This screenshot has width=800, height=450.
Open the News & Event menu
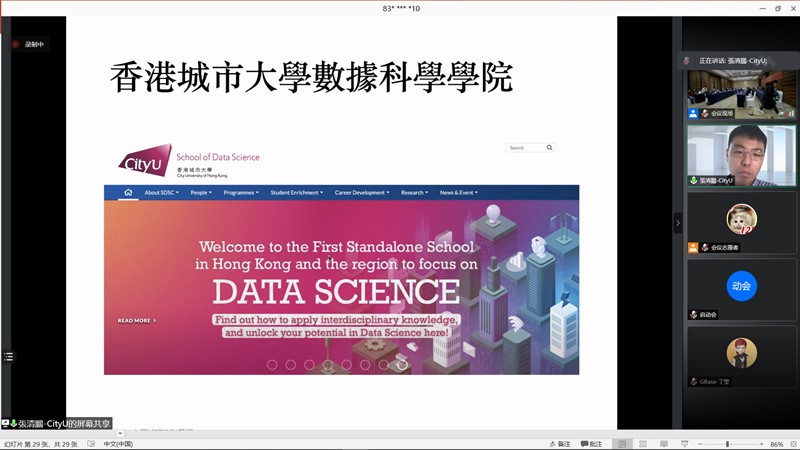[458, 192]
